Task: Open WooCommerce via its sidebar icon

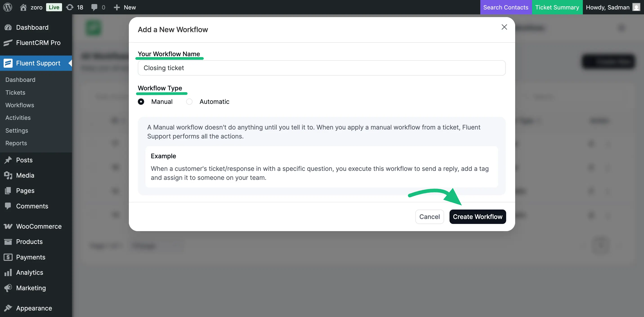Action: [x=8, y=226]
